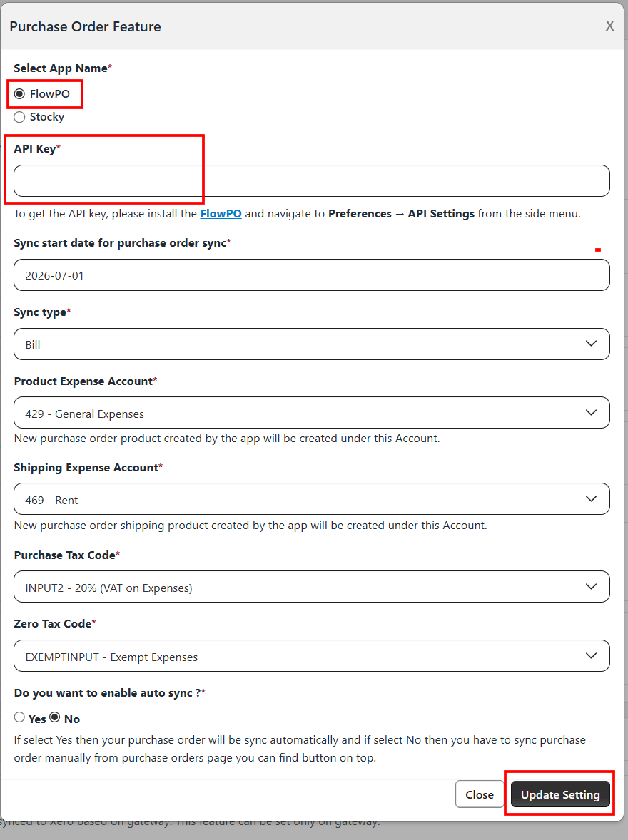628x840 pixels.
Task: Select No for auto sync
Action: pyautogui.click(x=55, y=717)
